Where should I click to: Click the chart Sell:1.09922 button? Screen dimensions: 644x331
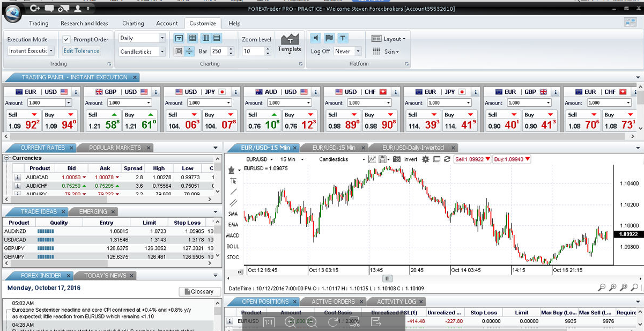[472, 159]
